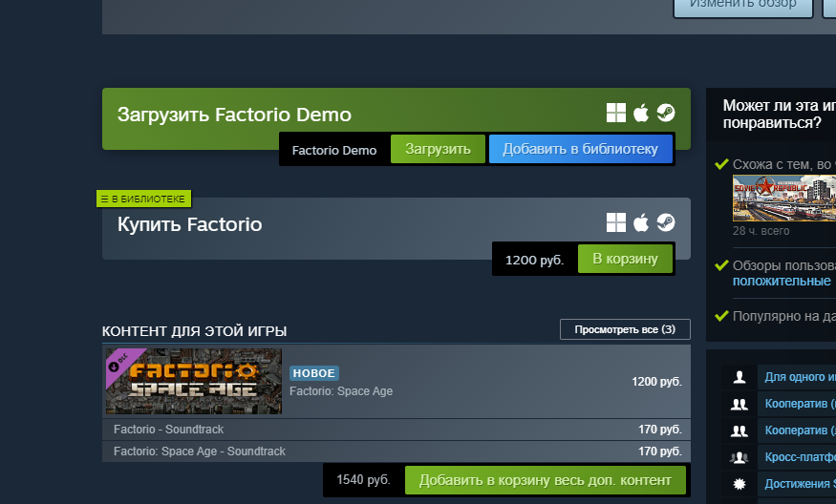Click the first Кооператив row icon

click(739, 404)
